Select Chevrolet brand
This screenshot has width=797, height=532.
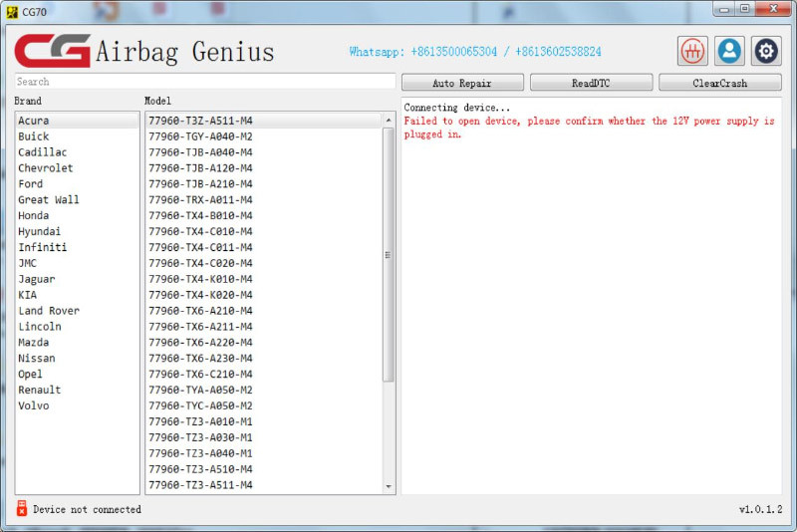point(78,167)
